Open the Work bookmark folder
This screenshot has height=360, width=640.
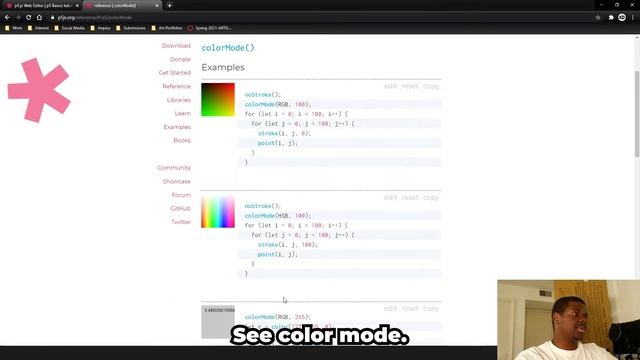click(x=14, y=28)
